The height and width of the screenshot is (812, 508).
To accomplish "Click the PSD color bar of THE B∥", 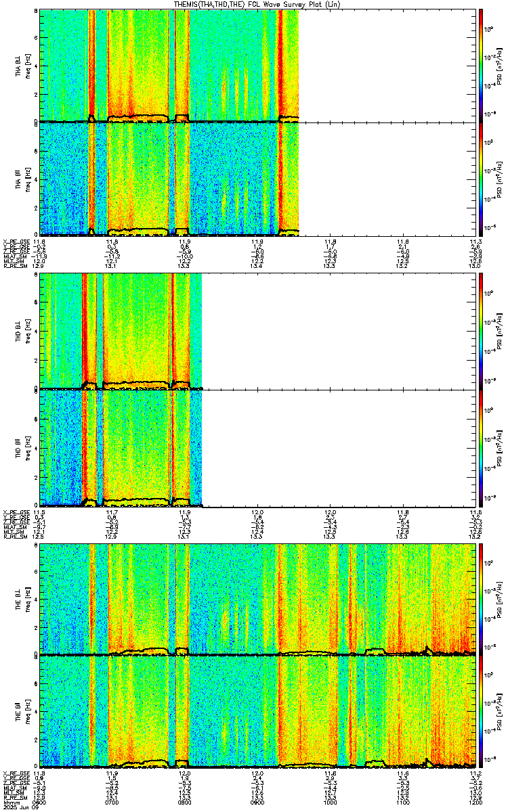I will coord(481,712).
